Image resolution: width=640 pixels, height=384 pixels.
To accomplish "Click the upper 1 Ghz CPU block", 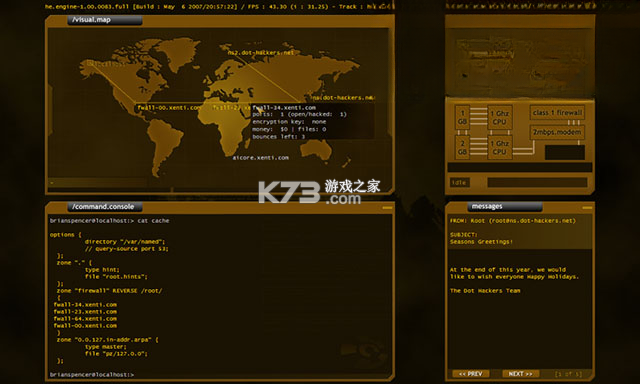I will tap(499, 118).
